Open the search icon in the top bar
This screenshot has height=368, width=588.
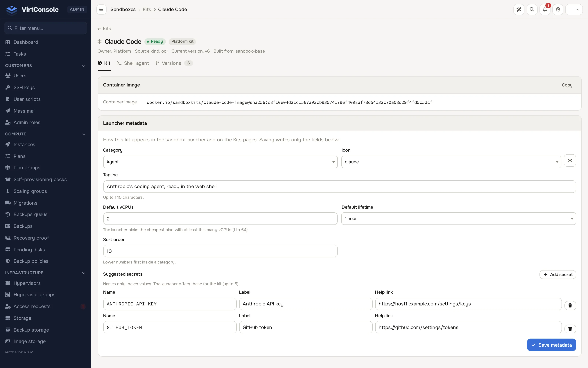(532, 10)
